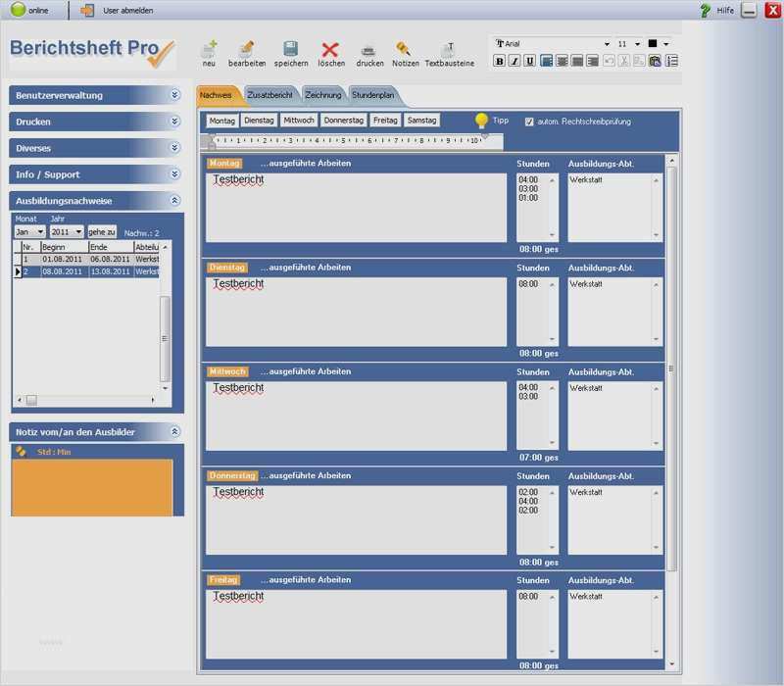Click the 'Donnerstag' day button
The width and height of the screenshot is (784, 686).
344,121
